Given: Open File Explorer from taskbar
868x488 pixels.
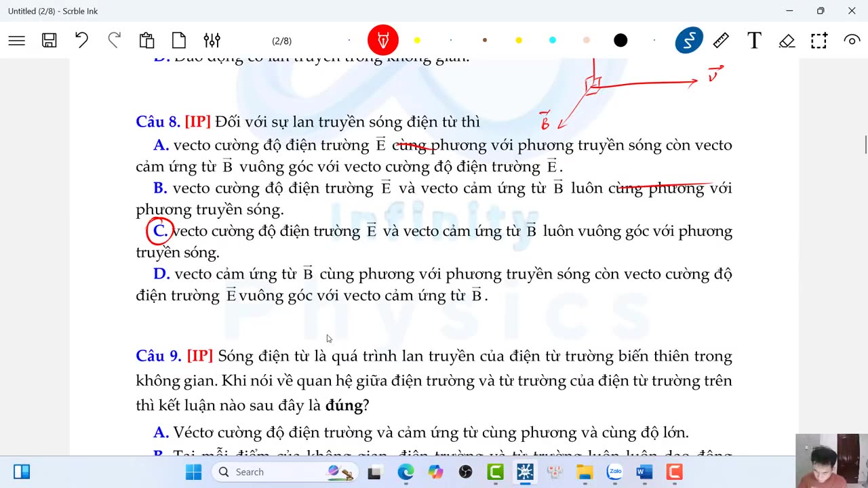Looking at the screenshot, I should coord(585,472).
